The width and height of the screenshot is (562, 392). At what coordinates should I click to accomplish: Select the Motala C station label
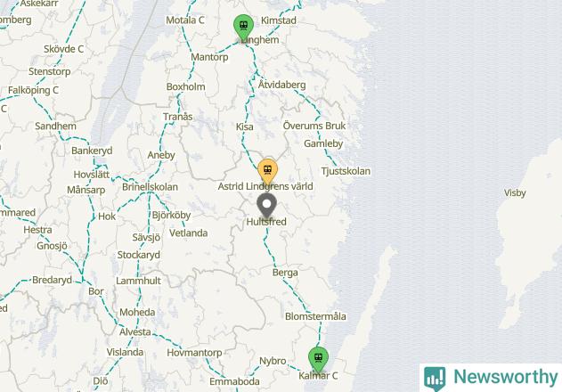point(185,20)
